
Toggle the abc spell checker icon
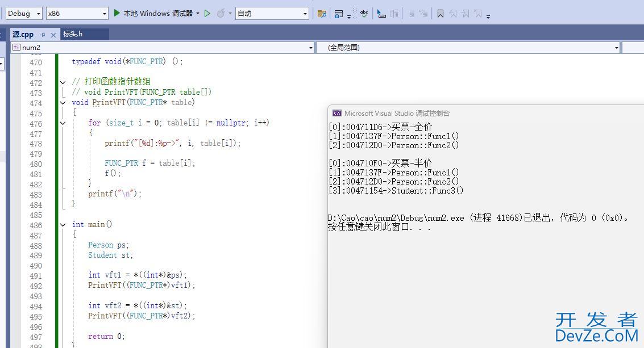(x=364, y=14)
